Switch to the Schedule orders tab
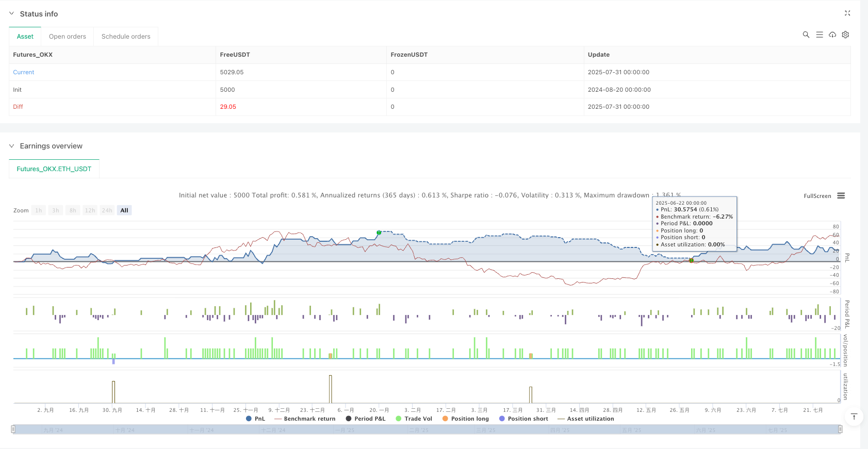This screenshot has height=449, width=868. tap(126, 37)
